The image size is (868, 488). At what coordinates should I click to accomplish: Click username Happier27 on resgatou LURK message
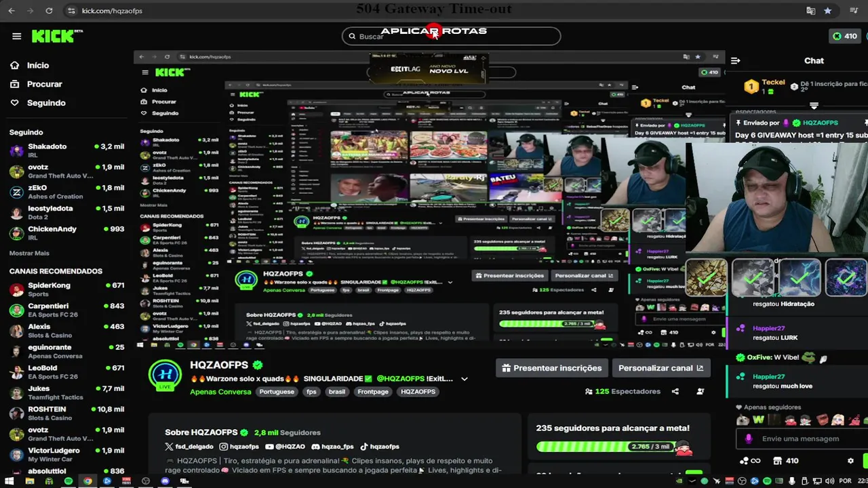pos(768,328)
